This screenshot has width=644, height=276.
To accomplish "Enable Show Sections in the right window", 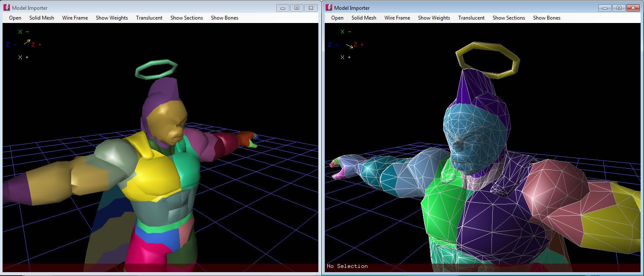I will (508, 18).
